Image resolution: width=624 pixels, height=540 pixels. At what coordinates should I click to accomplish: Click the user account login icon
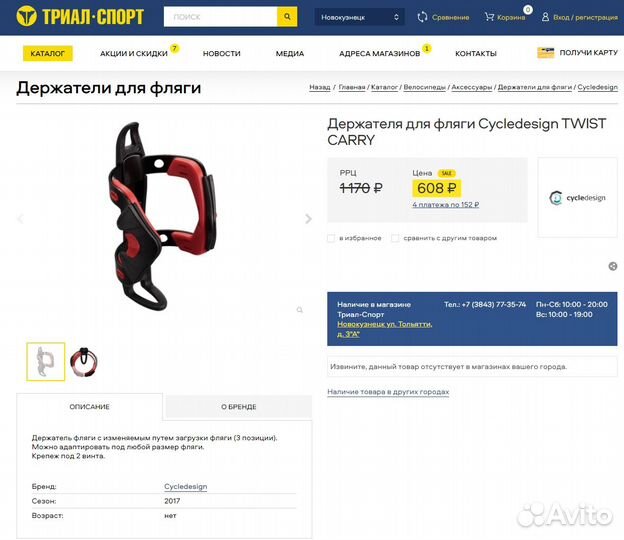(x=545, y=17)
